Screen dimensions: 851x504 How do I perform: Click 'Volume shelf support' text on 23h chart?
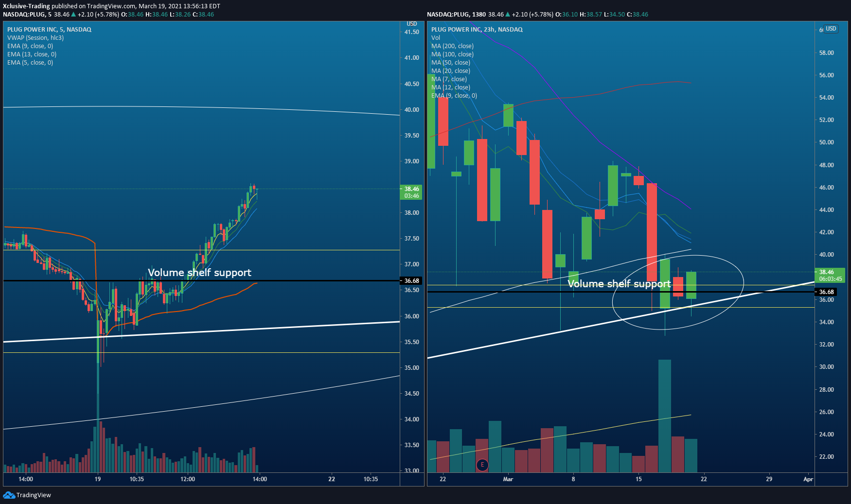coord(619,284)
